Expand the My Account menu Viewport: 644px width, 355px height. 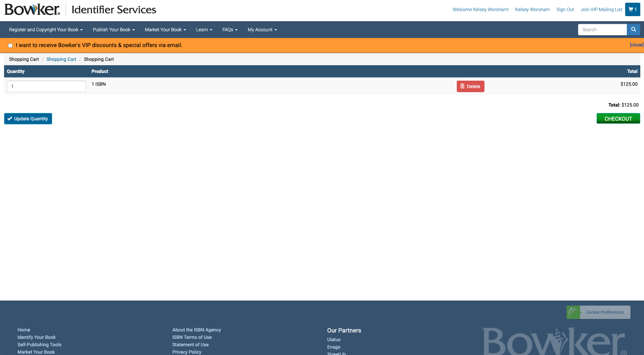point(262,30)
